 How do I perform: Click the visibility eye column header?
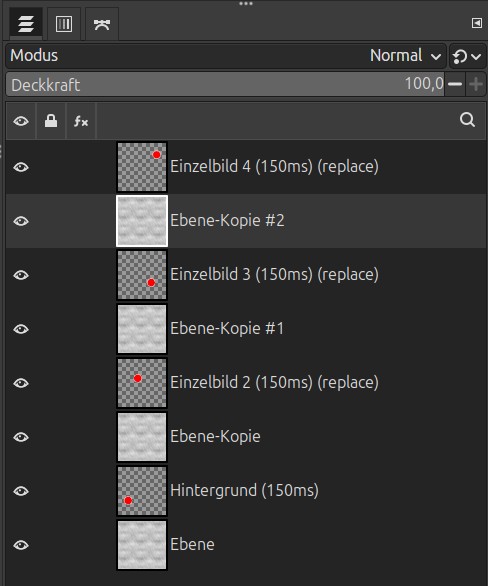pyautogui.click(x=21, y=121)
